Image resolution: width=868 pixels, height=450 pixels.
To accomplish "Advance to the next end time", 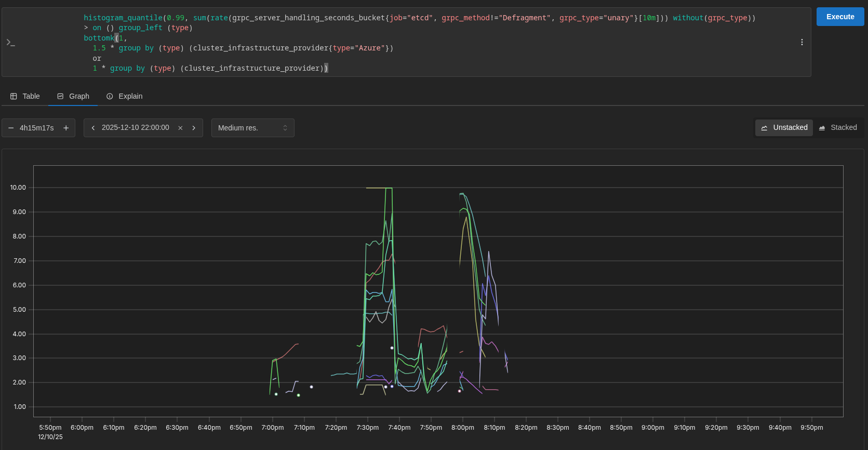I will click(x=194, y=128).
